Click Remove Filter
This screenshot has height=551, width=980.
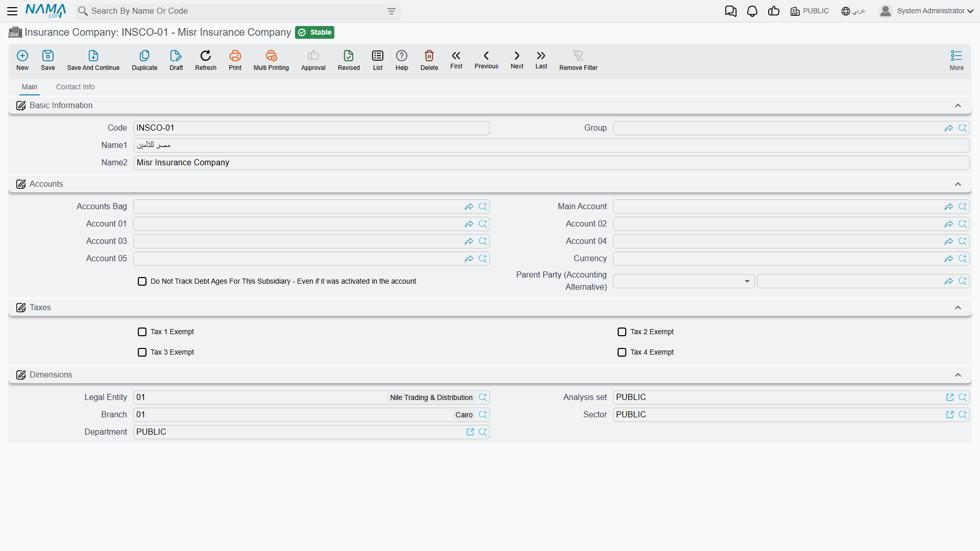578,60
